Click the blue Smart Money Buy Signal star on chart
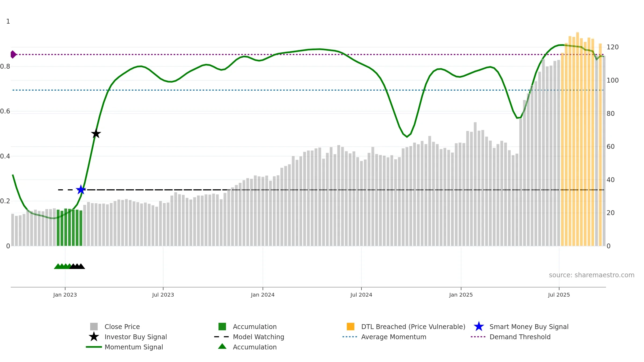The image size is (644, 362). click(x=81, y=190)
